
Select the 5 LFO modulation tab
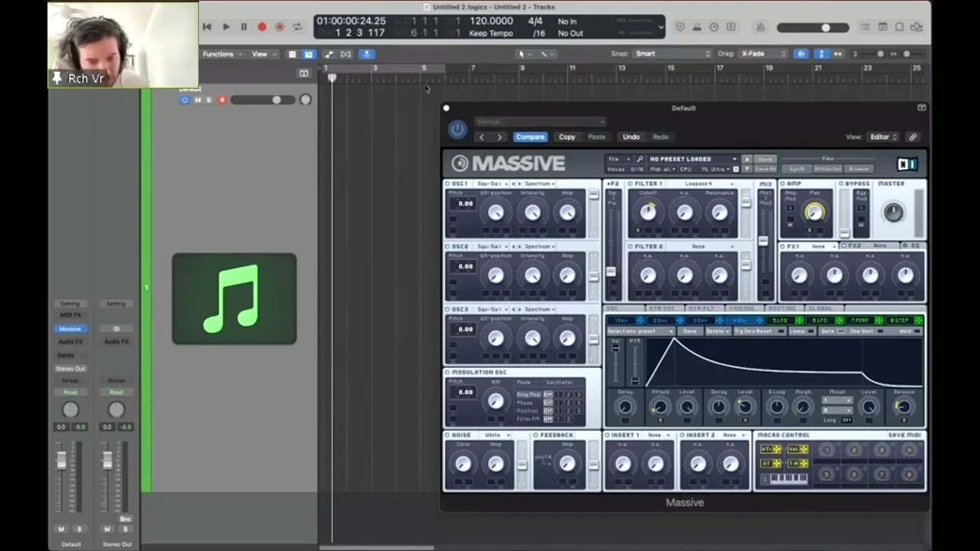point(779,321)
